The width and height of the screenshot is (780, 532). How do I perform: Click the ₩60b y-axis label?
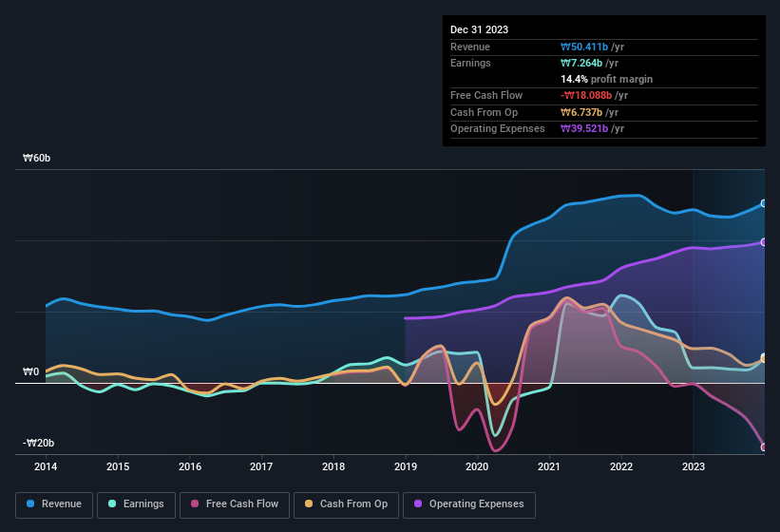click(x=37, y=158)
